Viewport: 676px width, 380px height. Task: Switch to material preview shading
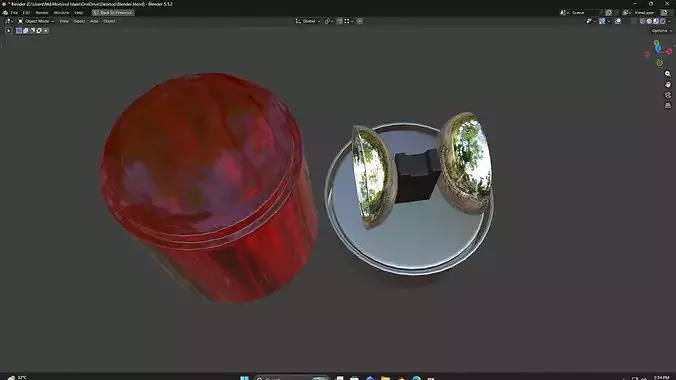coord(656,21)
